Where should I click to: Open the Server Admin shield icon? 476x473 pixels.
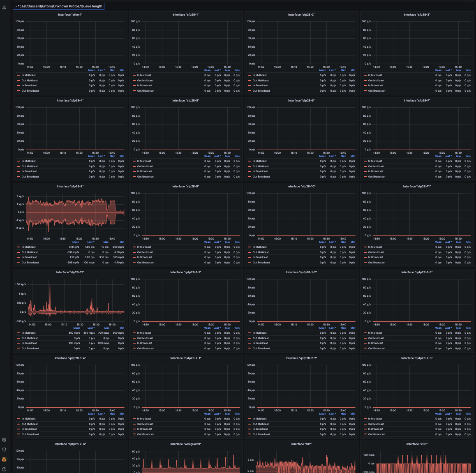pos(4,450)
